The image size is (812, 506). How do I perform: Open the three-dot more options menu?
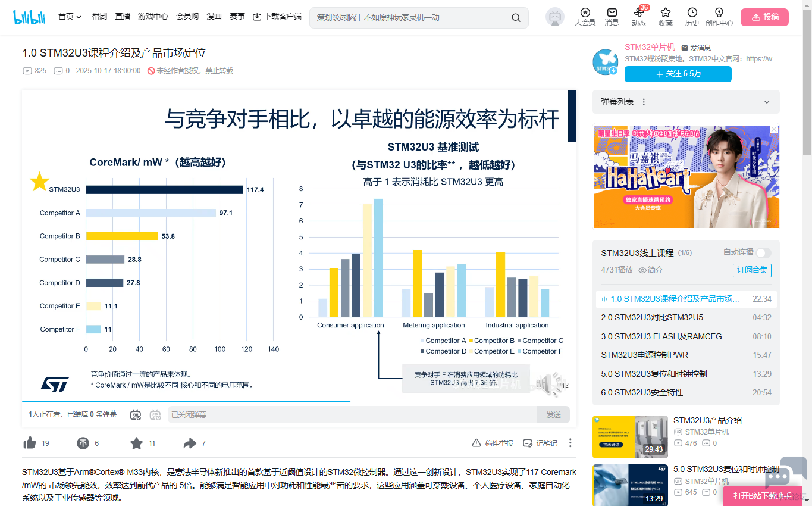[570, 443]
